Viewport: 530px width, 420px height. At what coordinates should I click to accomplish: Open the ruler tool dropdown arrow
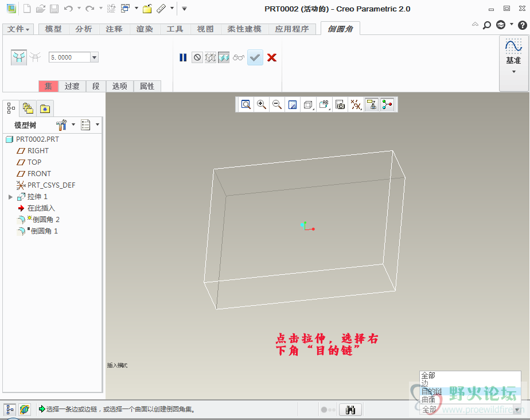[x=172, y=8]
